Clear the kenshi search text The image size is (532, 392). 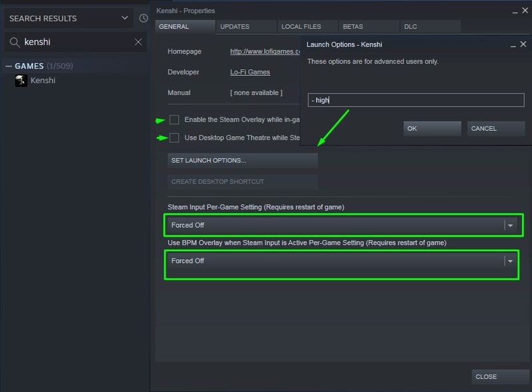138,42
